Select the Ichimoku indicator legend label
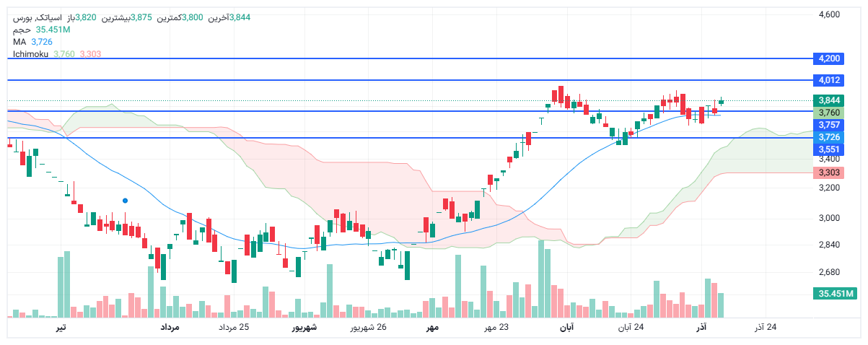Screen dimensions: 868x345 click(x=31, y=54)
